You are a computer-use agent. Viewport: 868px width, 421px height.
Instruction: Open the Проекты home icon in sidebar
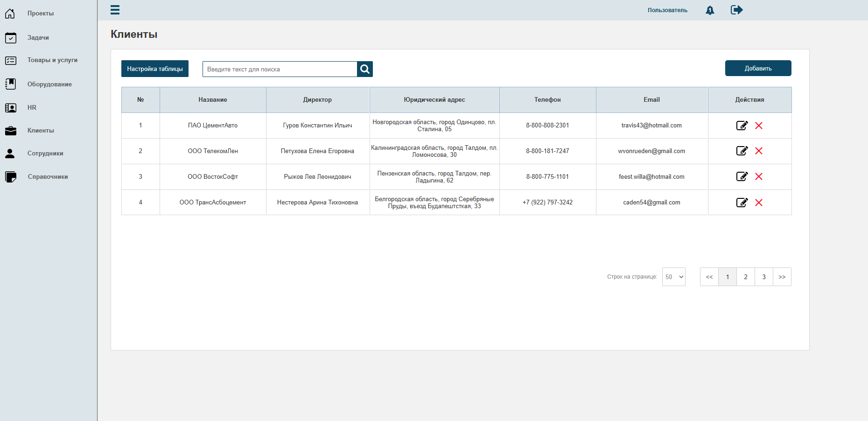[x=10, y=14]
